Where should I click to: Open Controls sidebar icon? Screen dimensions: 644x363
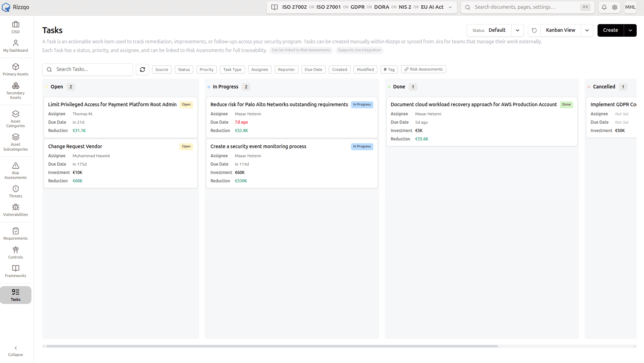click(x=16, y=250)
